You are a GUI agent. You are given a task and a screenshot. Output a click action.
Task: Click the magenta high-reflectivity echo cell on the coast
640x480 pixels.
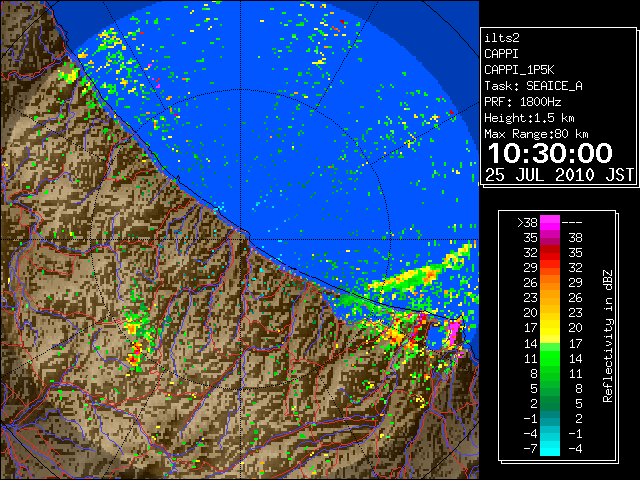(x=454, y=332)
